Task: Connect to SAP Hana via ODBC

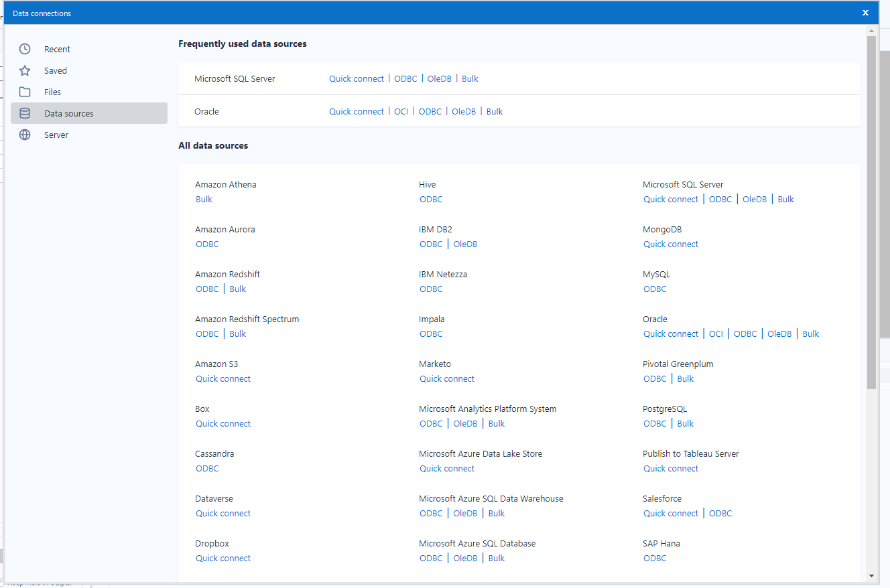Action: tap(655, 558)
